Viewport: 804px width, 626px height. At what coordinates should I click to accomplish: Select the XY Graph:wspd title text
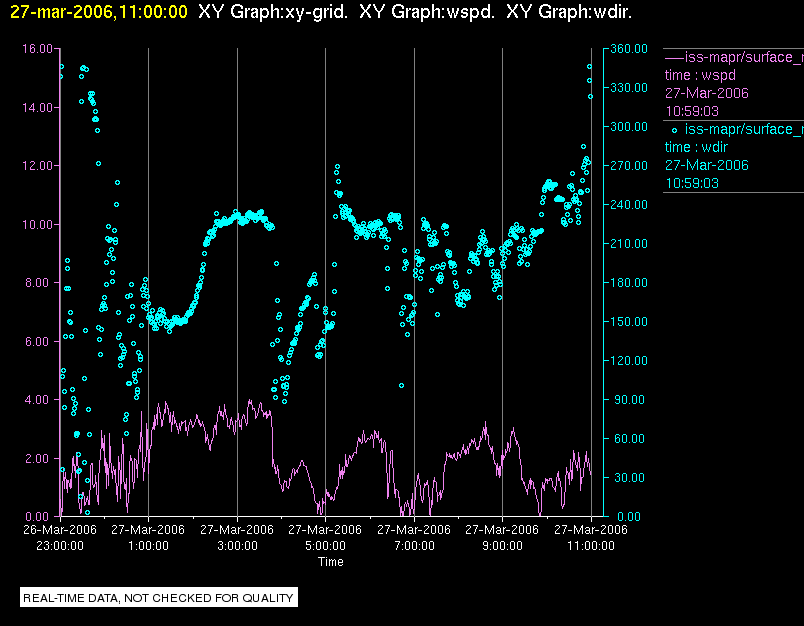pyautogui.click(x=427, y=12)
